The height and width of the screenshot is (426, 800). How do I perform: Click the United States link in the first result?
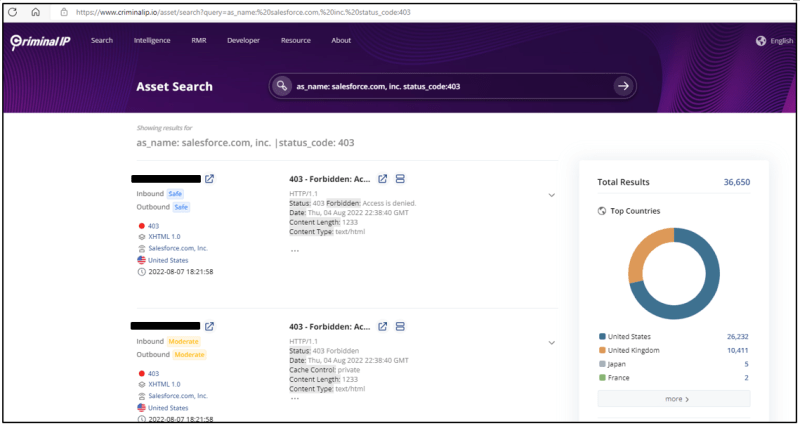click(x=168, y=260)
